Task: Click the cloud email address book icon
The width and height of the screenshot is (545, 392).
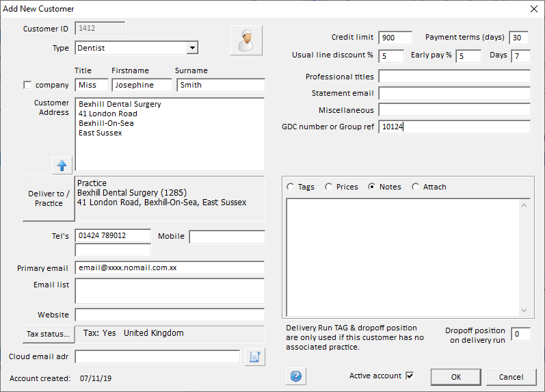Action: (254, 357)
